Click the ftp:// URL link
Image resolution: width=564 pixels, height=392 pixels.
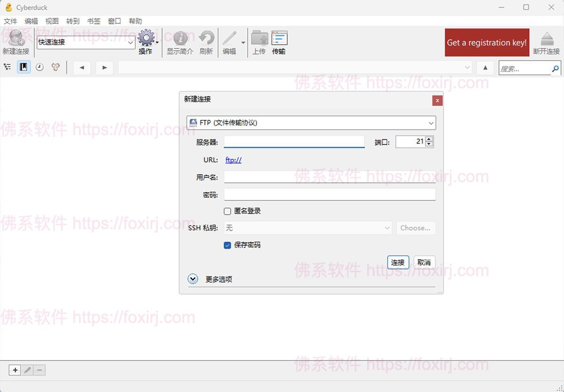coord(234,160)
